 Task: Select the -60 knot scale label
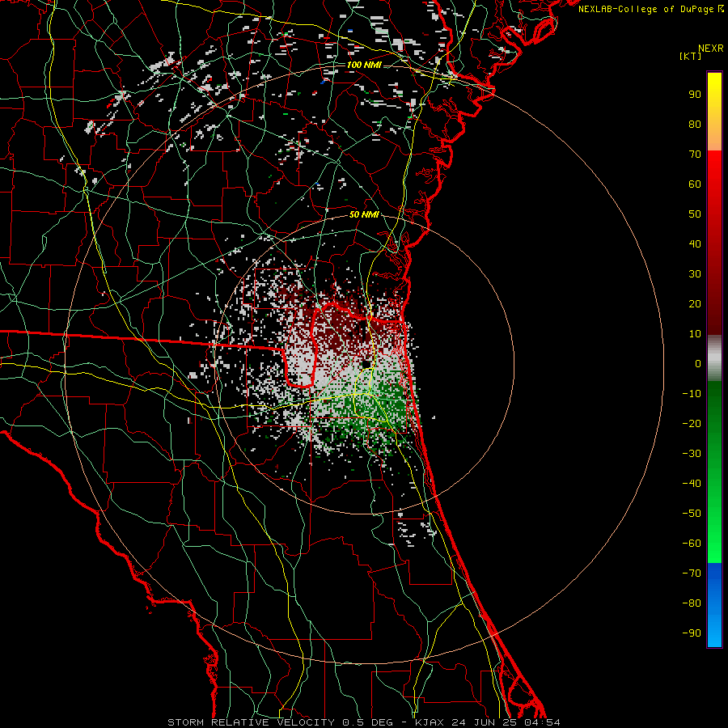pos(692,544)
